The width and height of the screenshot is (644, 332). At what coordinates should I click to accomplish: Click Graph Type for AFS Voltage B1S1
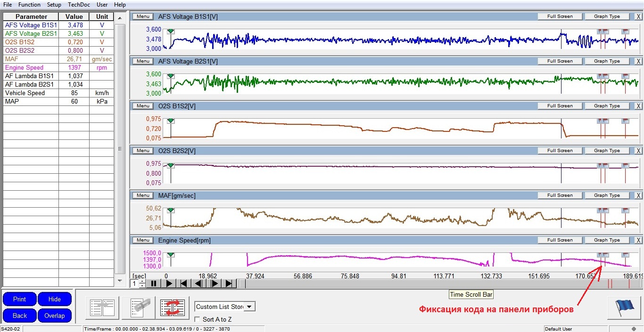point(607,16)
